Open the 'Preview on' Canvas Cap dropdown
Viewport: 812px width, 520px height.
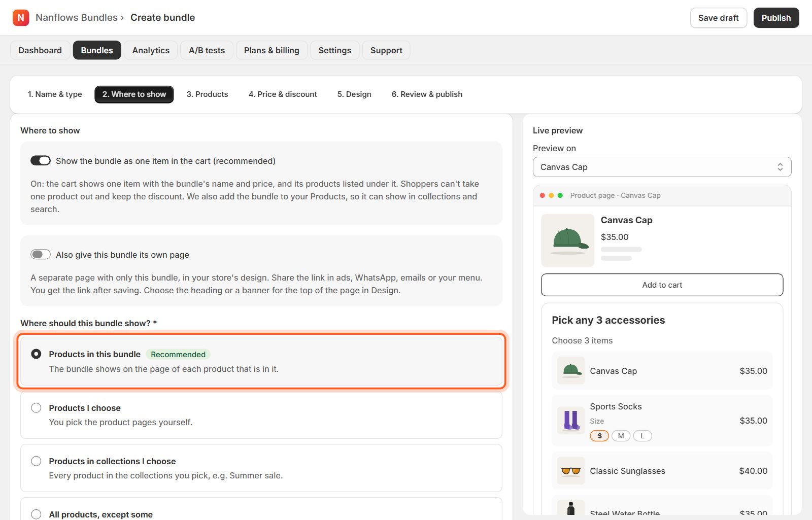(x=662, y=167)
